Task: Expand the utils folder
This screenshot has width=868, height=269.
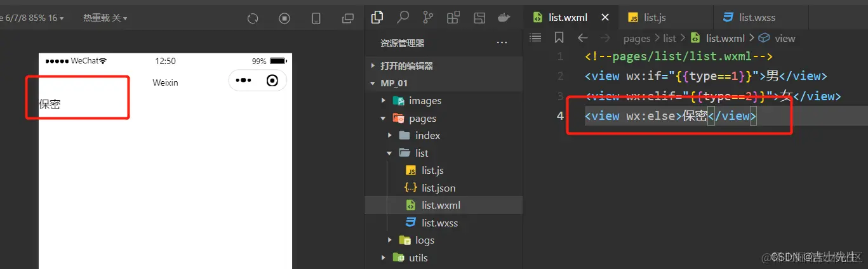Action: (x=443, y=258)
